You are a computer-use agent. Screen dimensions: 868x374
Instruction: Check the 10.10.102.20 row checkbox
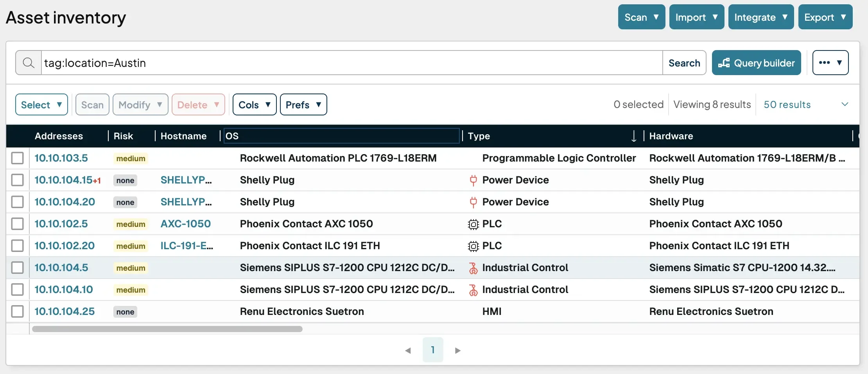coord(17,246)
